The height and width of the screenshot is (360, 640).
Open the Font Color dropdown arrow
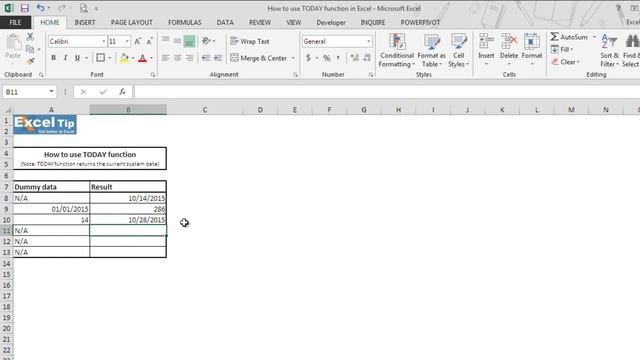pos(151,58)
